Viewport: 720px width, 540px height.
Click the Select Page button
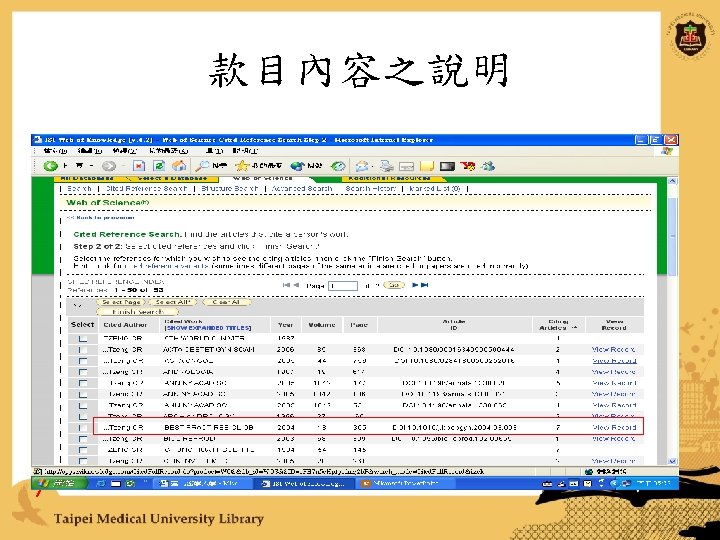[x=121, y=302]
